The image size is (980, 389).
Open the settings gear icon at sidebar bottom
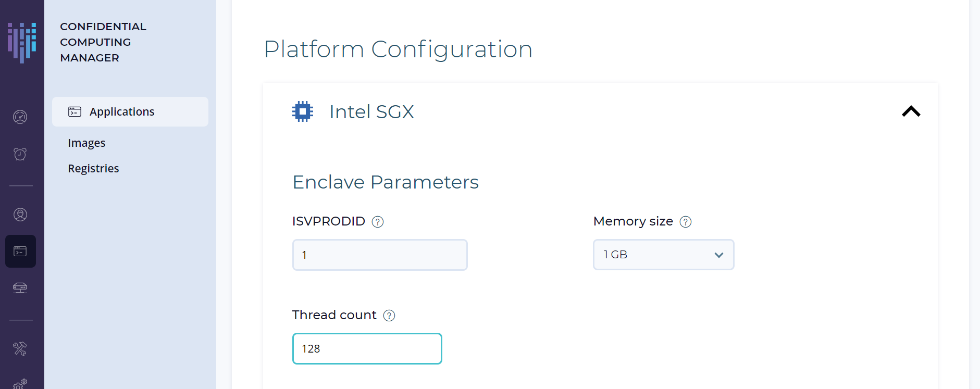[x=20, y=384]
